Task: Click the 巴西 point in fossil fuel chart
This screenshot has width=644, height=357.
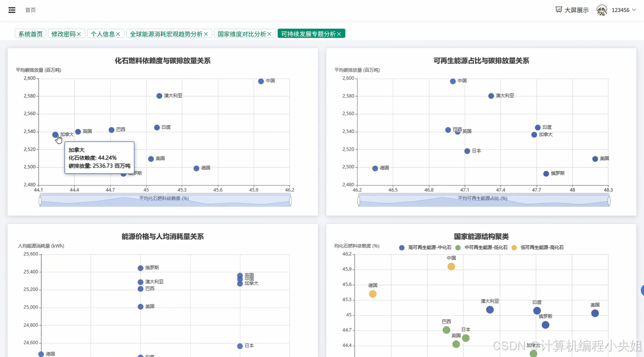Action: tap(112, 130)
